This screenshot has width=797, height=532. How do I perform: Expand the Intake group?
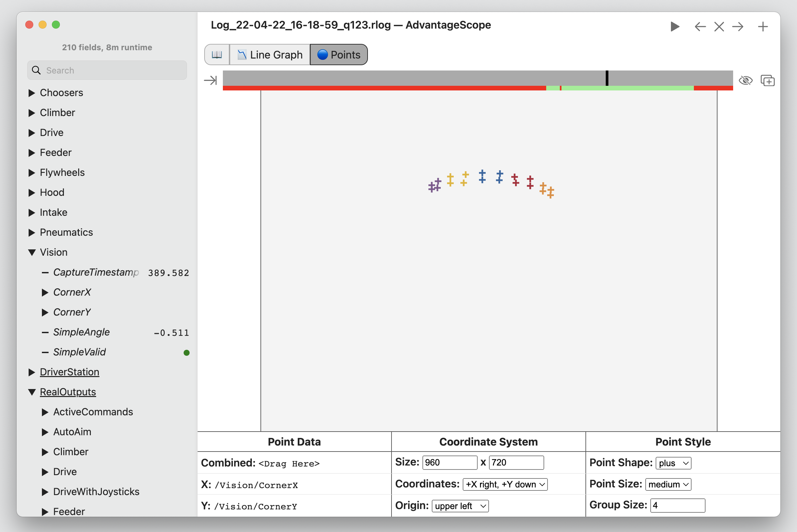pos(32,212)
